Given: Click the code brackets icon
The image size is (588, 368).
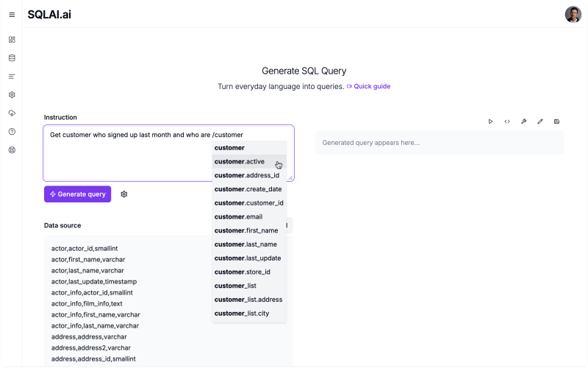Looking at the screenshot, I should [x=507, y=121].
